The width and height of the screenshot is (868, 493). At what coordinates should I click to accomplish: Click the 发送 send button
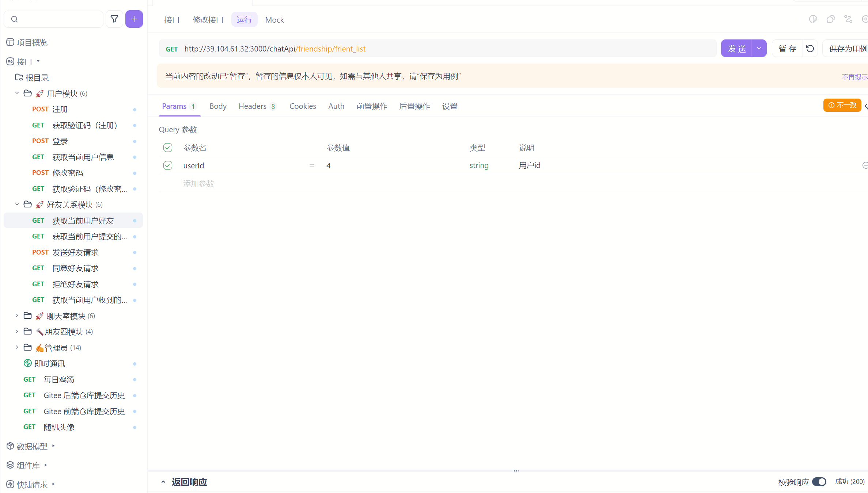click(x=736, y=48)
